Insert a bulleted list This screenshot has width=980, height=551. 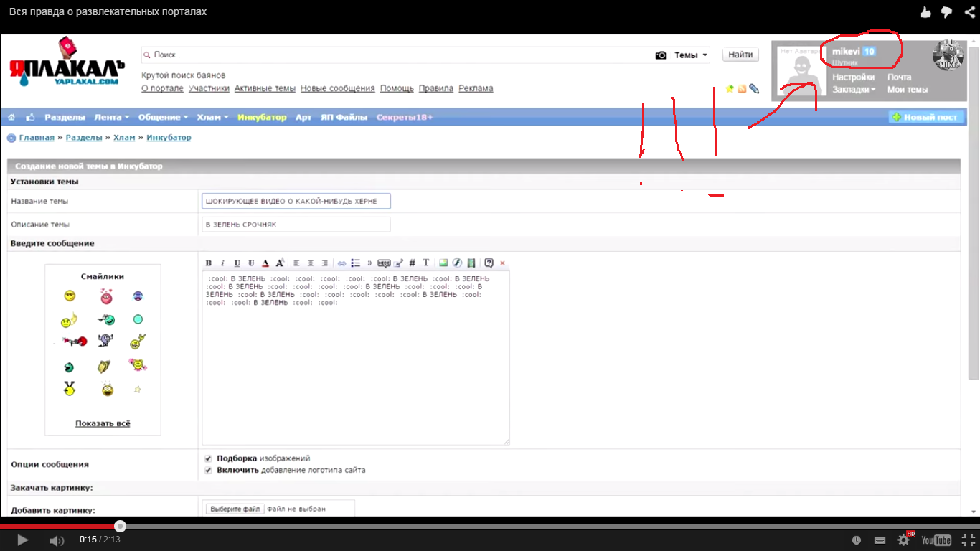(x=355, y=263)
